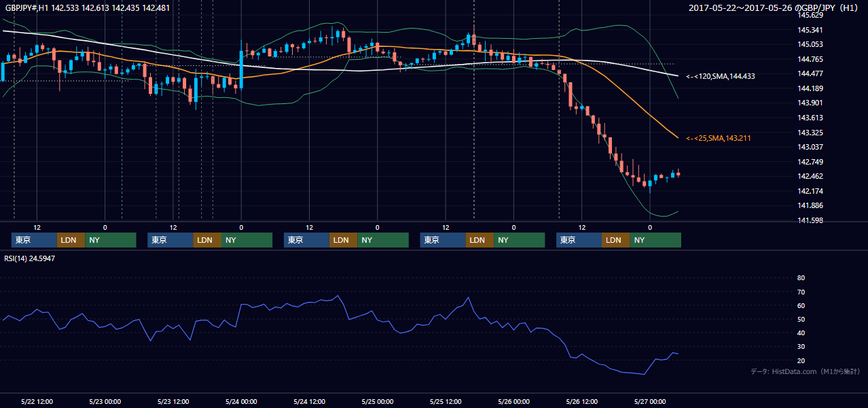
Task: Click price level 143.613 on axis
Action: (810, 118)
